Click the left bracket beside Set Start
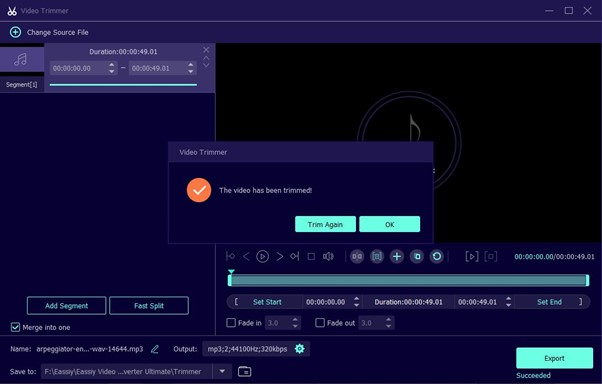This screenshot has height=384, width=602. coord(236,302)
